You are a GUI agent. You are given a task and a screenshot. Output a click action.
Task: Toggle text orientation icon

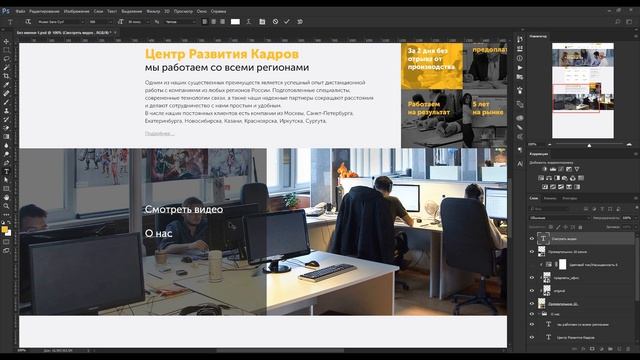28,22
